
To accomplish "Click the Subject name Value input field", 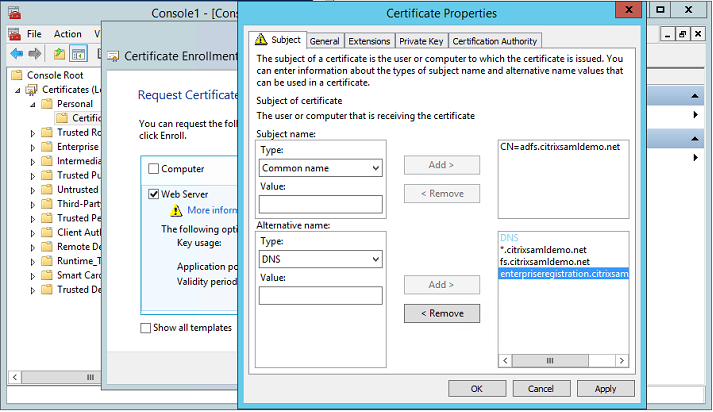I will pyautogui.click(x=320, y=204).
